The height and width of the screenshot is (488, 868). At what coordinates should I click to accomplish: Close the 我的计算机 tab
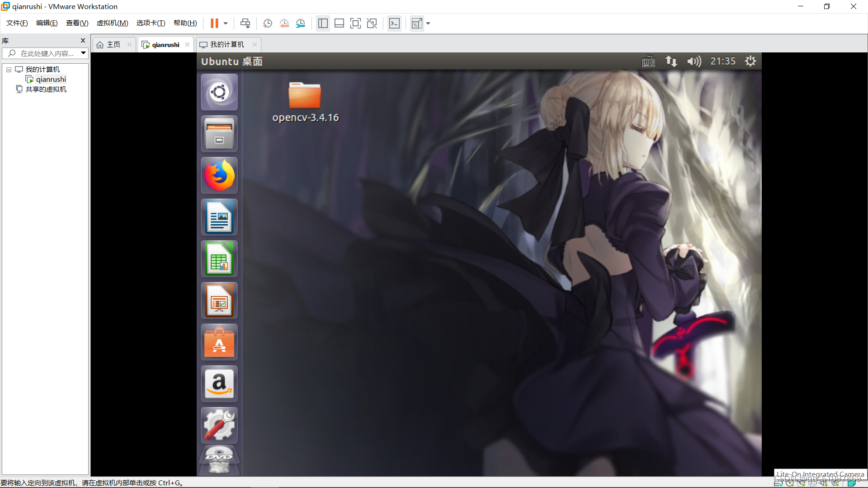pyautogui.click(x=255, y=44)
